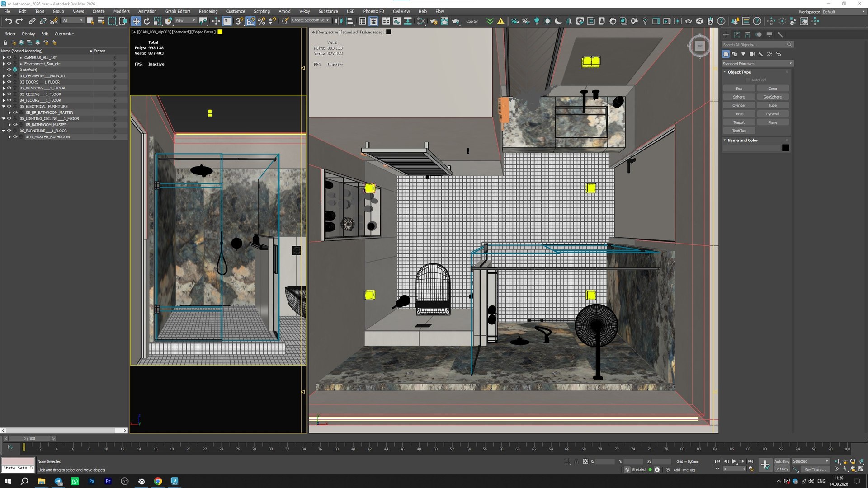Image resolution: width=868 pixels, height=488 pixels.
Task: Open the Modifiers menu
Action: [x=121, y=11]
